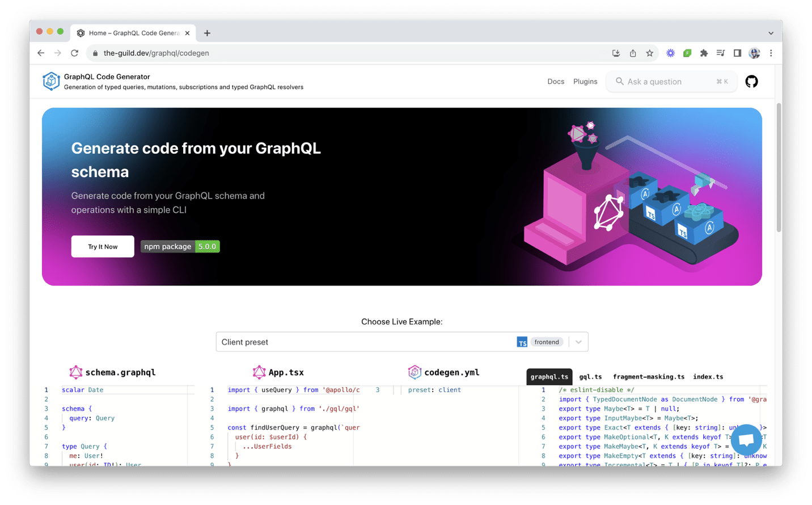812x505 pixels.
Task: Click the green extension icon
Action: [687, 53]
